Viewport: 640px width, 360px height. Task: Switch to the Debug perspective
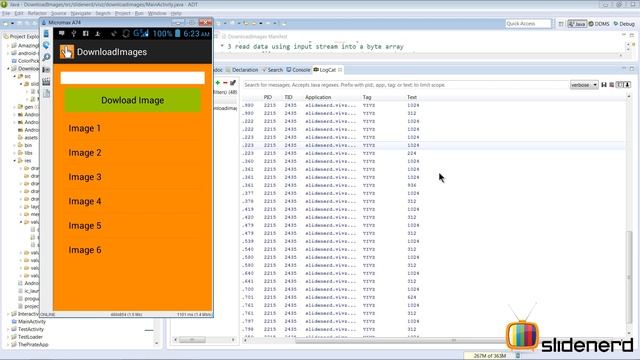(x=624, y=24)
